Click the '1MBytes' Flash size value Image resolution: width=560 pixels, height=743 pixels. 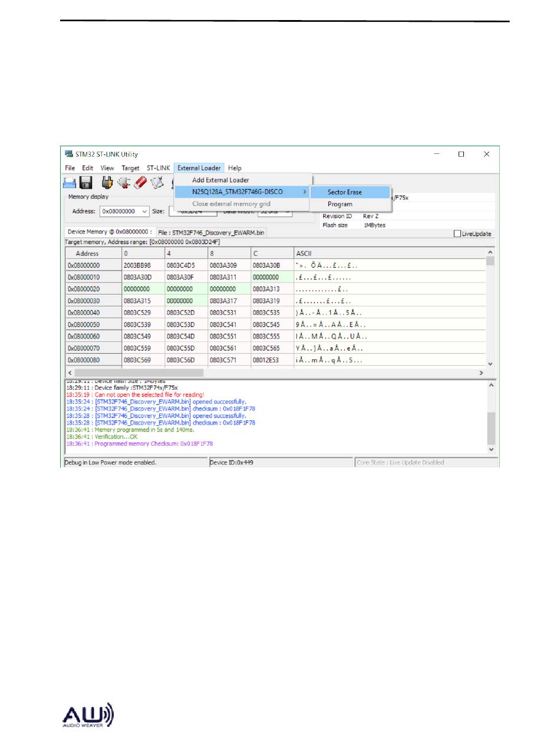click(374, 225)
